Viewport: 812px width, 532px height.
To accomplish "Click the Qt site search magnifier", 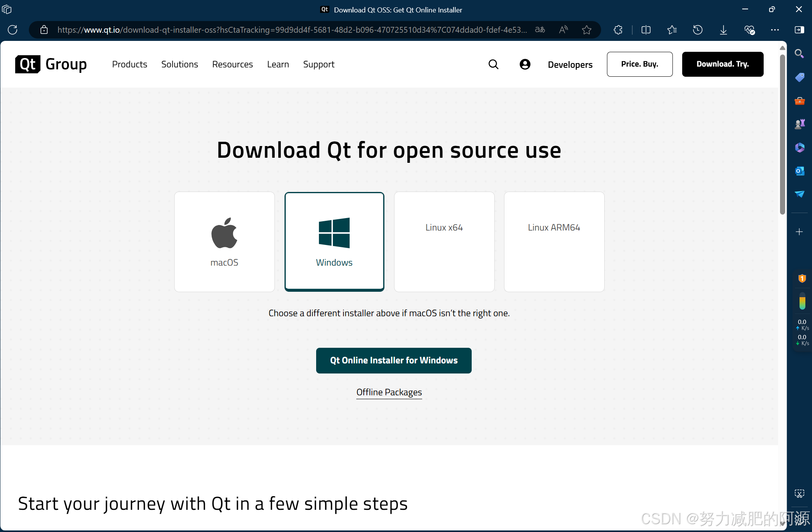I will 494,64.
